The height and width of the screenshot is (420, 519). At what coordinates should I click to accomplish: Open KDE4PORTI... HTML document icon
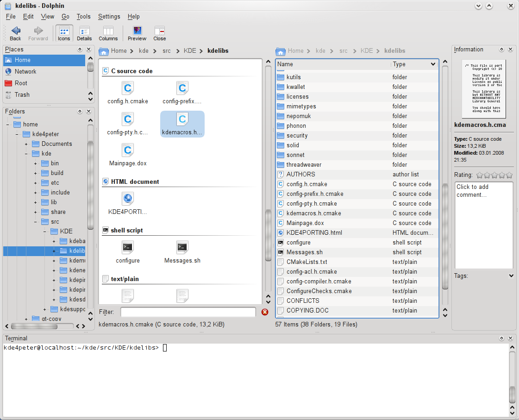tap(128, 204)
